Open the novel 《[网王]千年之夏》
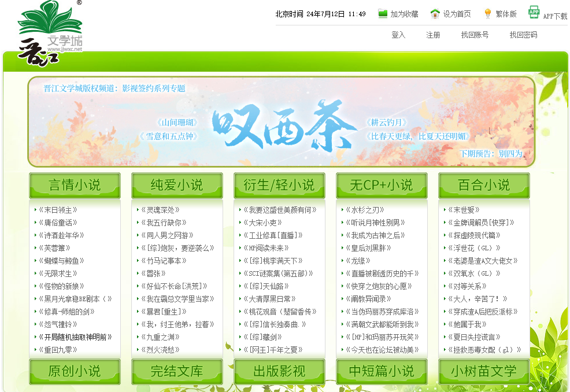The height and width of the screenshot is (392, 570). [x=273, y=350]
